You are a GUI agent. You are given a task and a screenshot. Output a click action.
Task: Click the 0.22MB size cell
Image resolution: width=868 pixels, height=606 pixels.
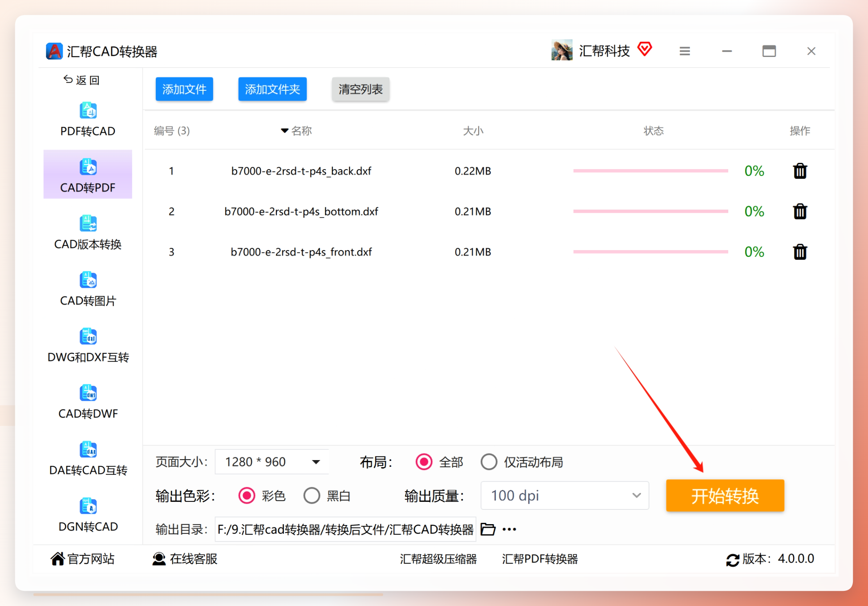tap(473, 171)
